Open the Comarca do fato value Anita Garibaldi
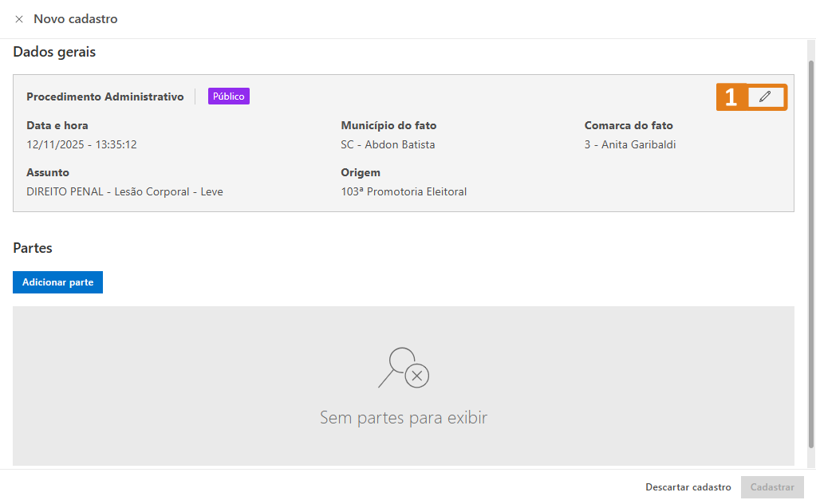Image resolution: width=816 pixels, height=504 pixels. click(x=630, y=144)
